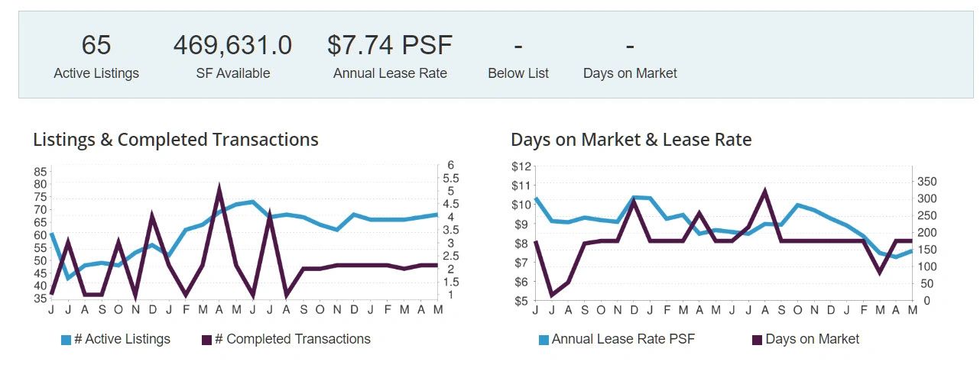
Task: Click the Completed Transactions peak at 5
Action: point(219,187)
